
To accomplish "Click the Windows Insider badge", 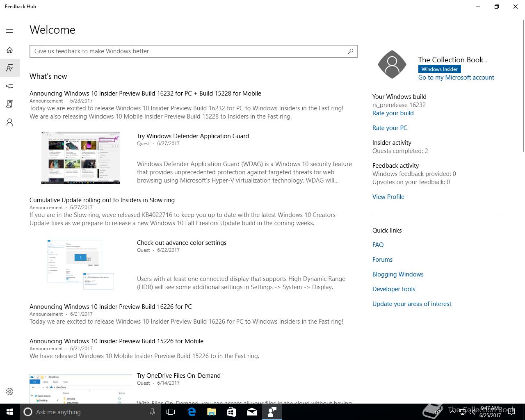I will point(440,69).
